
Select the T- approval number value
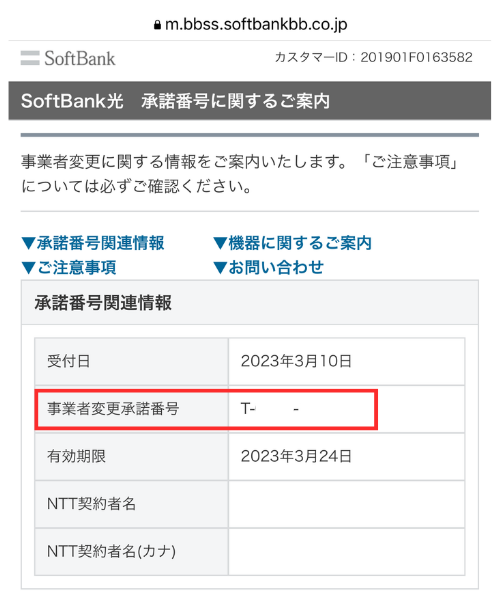(270, 409)
